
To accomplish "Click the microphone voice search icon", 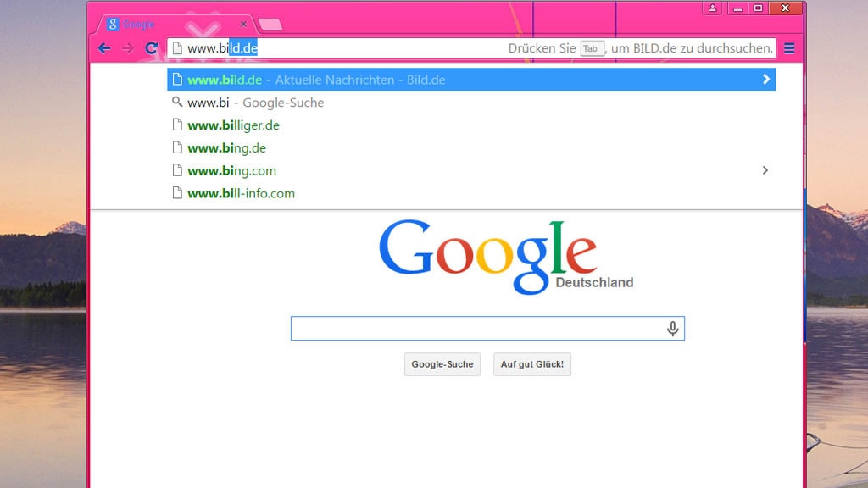I will [x=672, y=329].
